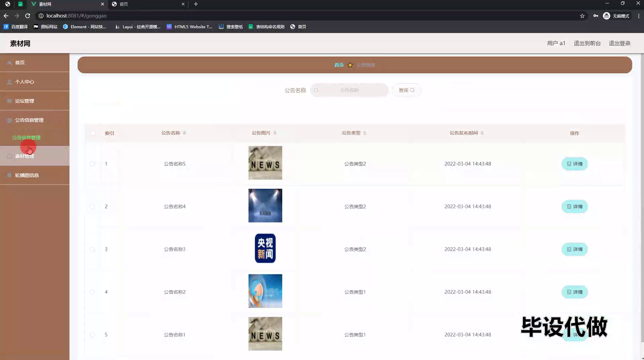This screenshot has height=360, width=644.
Task: Open 首页 in sidebar menu
Action: pyautogui.click(x=35, y=62)
